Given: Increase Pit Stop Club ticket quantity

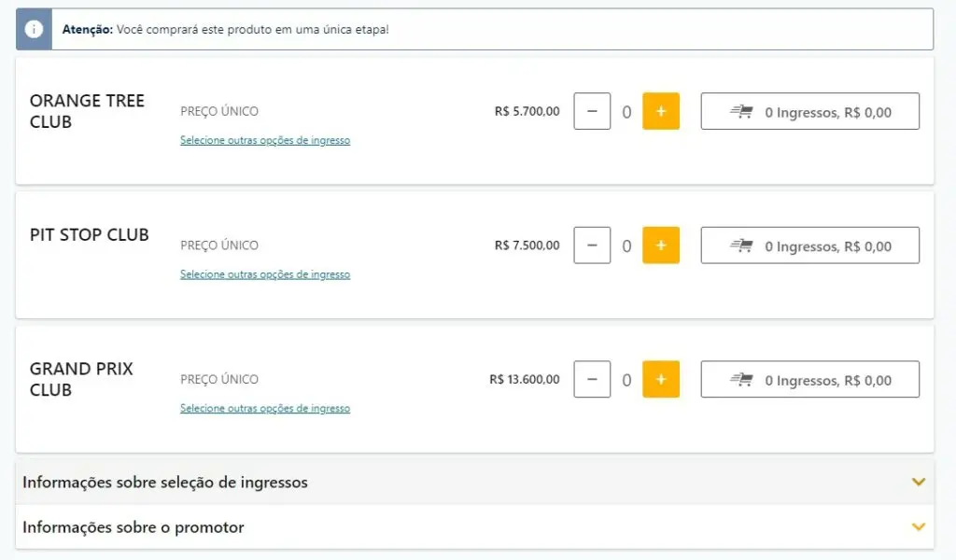Looking at the screenshot, I should 661,245.
